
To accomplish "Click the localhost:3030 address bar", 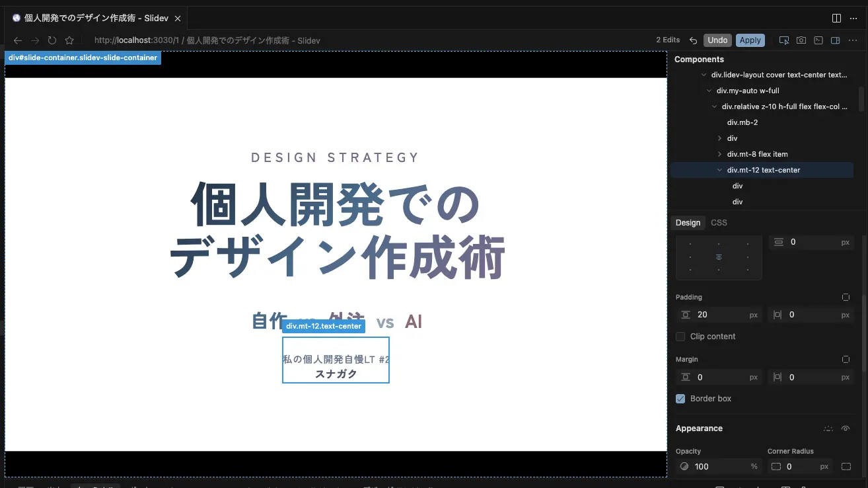I will coord(198,40).
